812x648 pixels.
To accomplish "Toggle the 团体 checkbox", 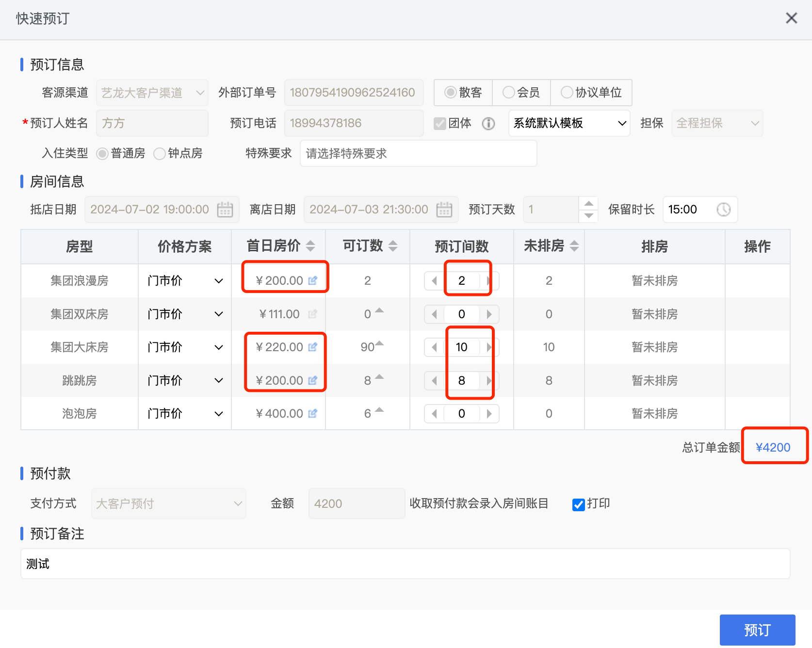I will pos(440,124).
